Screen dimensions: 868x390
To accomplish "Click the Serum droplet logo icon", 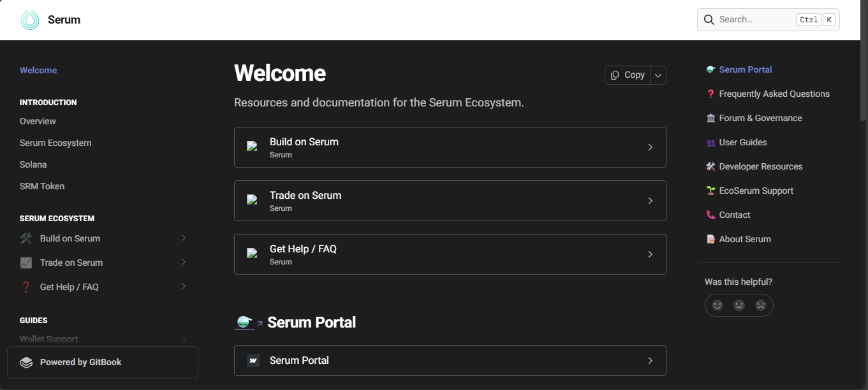I will click(x=30, y=20).
